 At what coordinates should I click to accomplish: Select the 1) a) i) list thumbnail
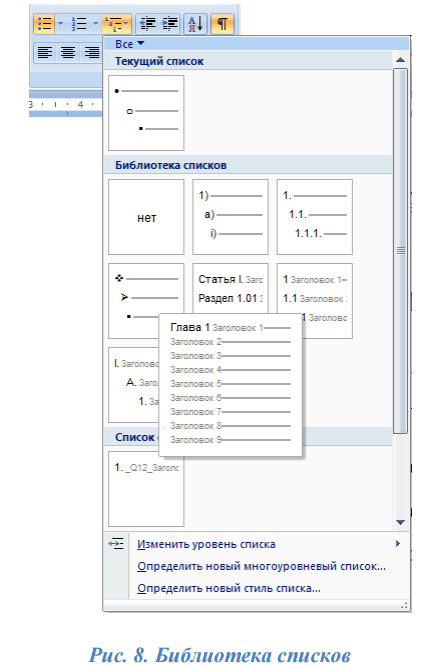[x=230, y=217]
